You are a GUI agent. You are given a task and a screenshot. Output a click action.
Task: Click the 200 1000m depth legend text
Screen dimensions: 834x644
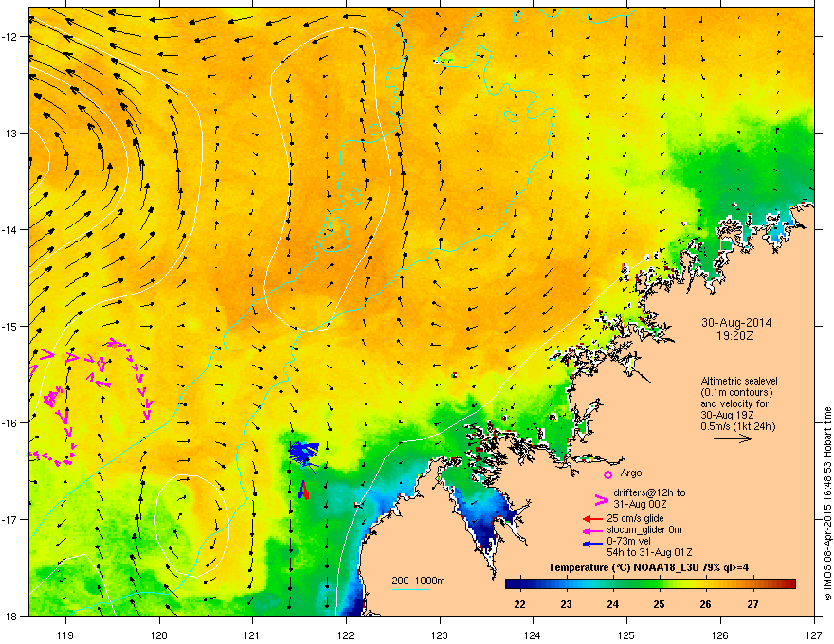[x=418, y=581]
